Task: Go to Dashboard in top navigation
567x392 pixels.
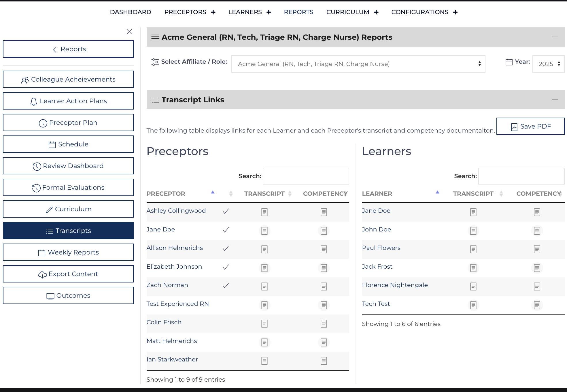Action: (131, 12)
